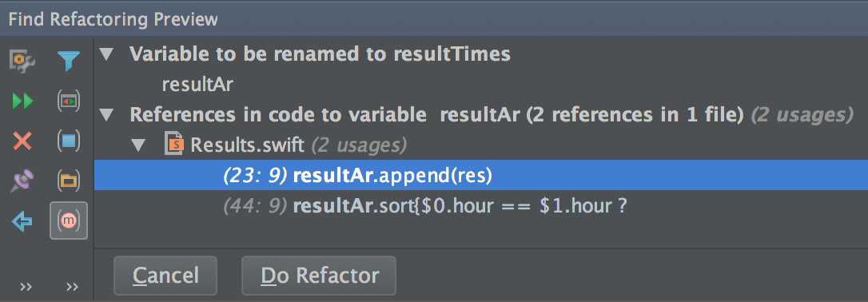Click the Settings wrench-gear icon

[22, 60]
